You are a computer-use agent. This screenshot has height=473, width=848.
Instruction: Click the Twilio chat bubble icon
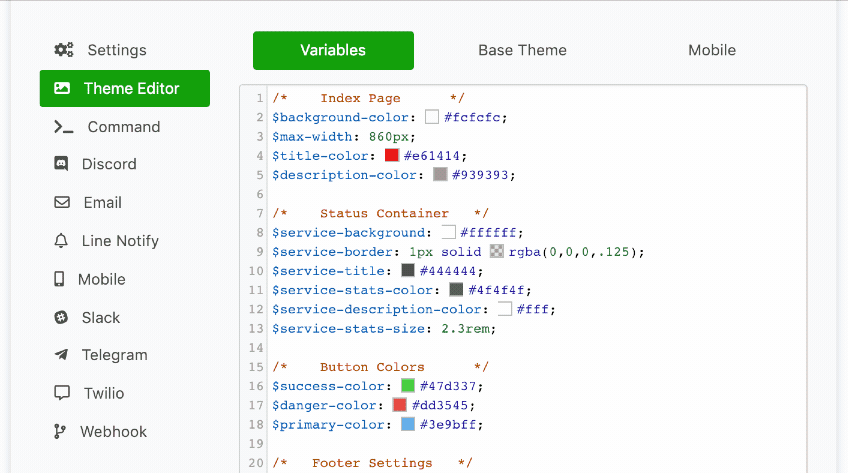click(x=62, y=393)
